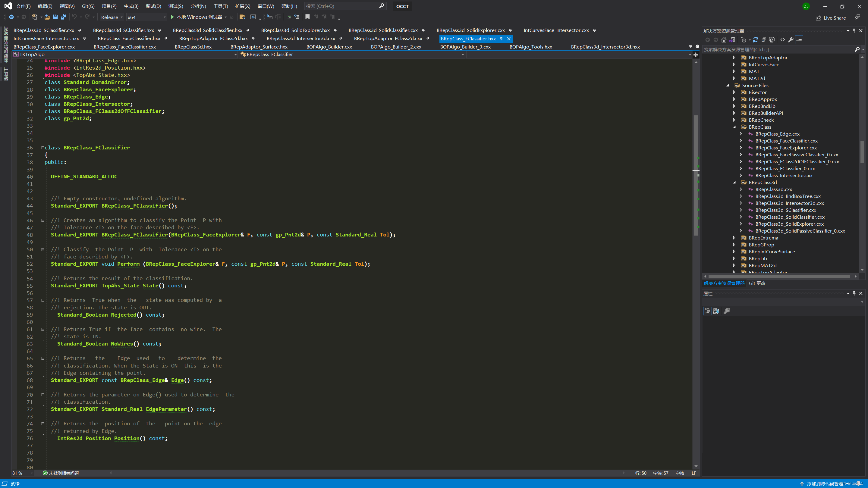This screenshot has height=488, width=868.
Task: Click Collapse All icon in Solution Explorer
Action: (764, 40)
